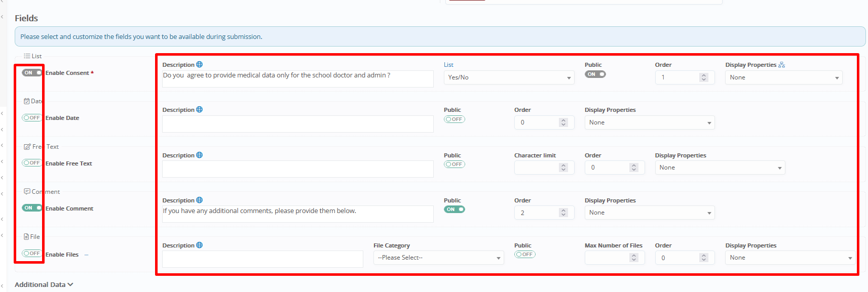
Task: Open the Yes/No List dropdown
Action: 509,77
